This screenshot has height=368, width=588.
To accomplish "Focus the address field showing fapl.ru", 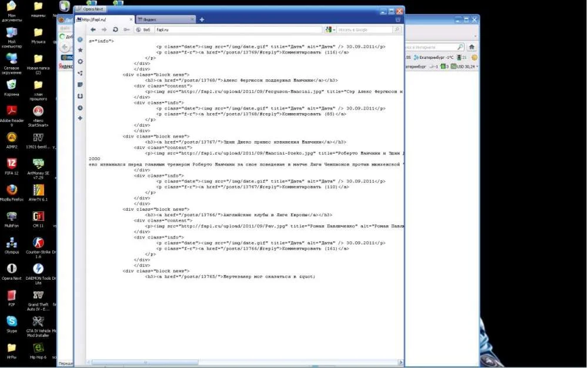I will [x=238, y=29].
